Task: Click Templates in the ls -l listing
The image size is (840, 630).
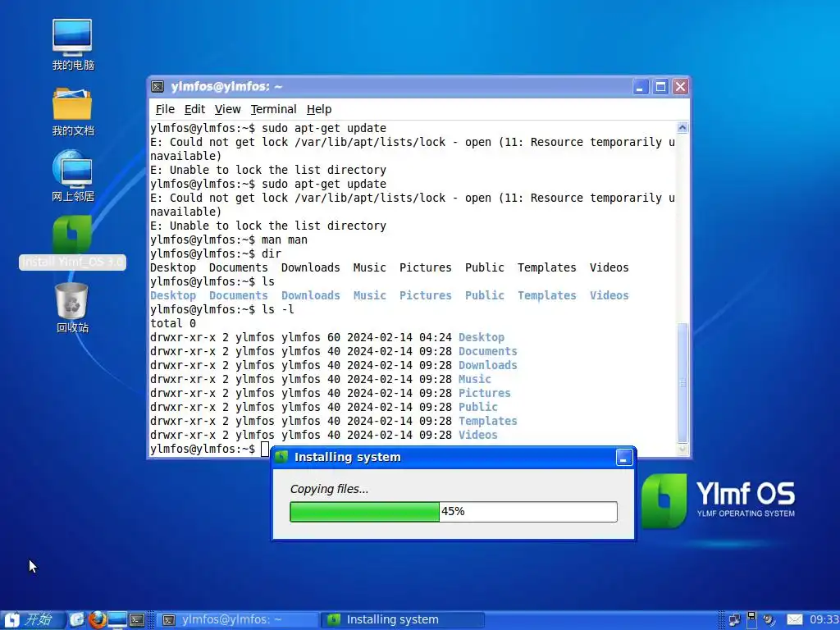Action: pyautogui.click(x=487, y=421)
